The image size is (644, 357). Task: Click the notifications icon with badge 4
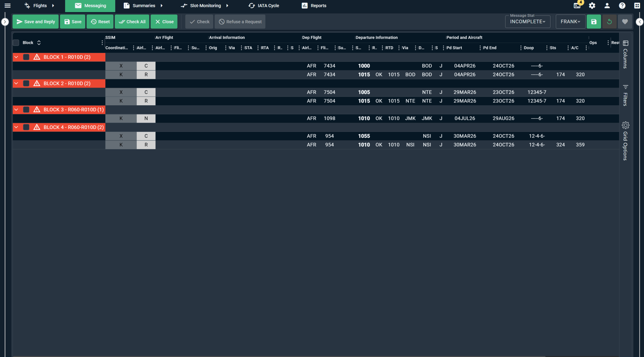click(577, 6)
